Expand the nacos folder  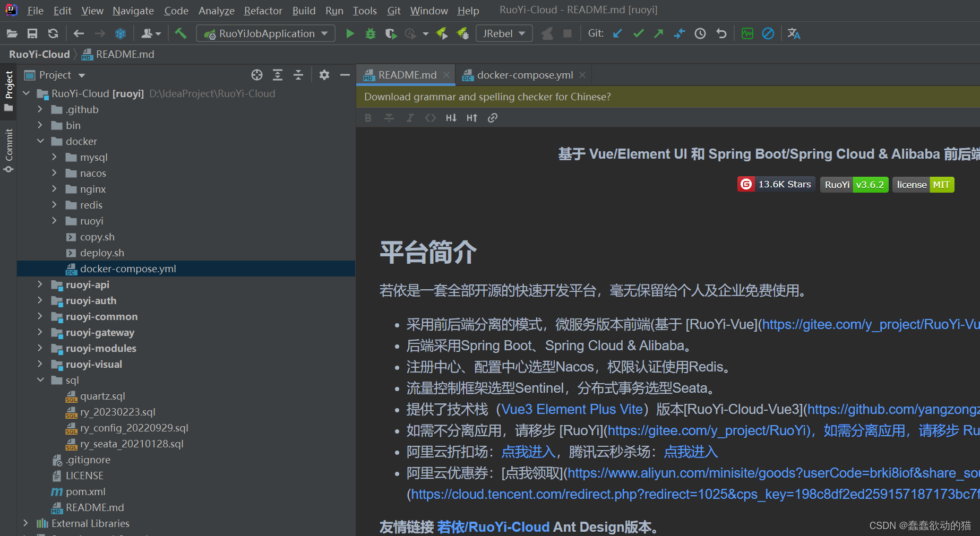[x=54, y=173]
